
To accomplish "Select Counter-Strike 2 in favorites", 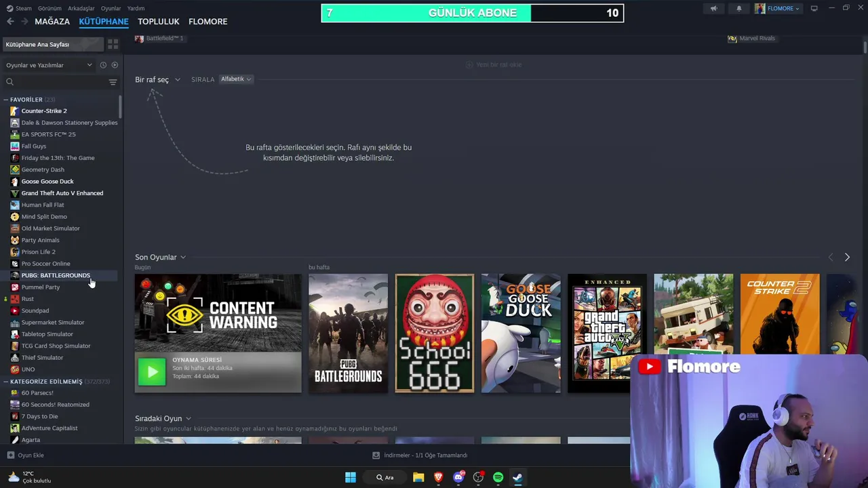I will point(44,111).
